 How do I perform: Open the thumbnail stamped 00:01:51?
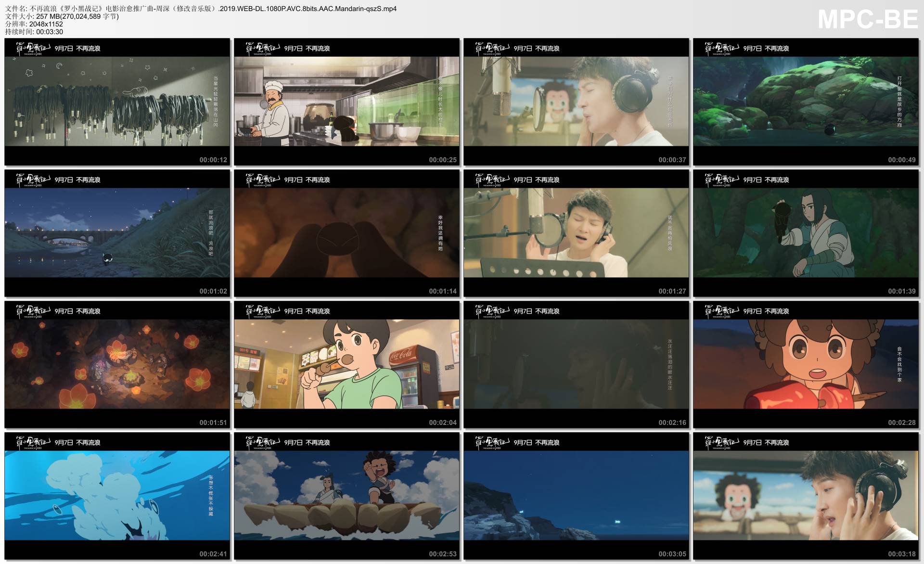[x=117, y=365]
